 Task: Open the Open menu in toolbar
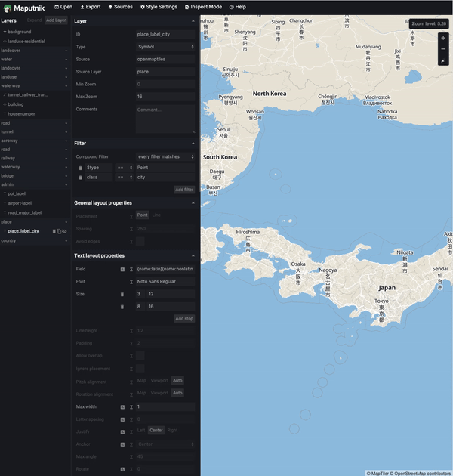(63, 7)
